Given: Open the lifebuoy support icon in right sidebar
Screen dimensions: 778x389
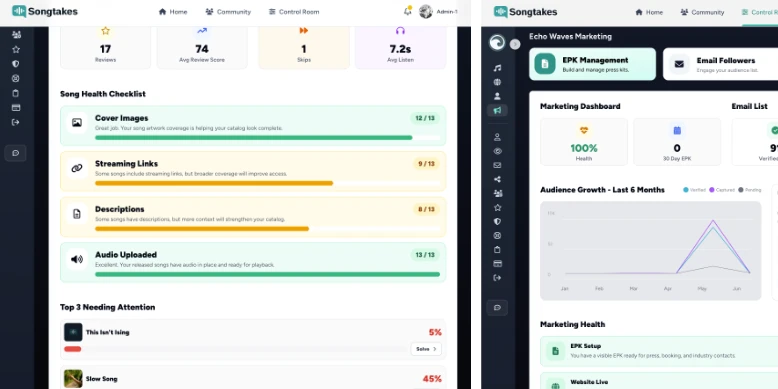Looking at the screenshot, I should pyautogui.click(x=497, y=236).
